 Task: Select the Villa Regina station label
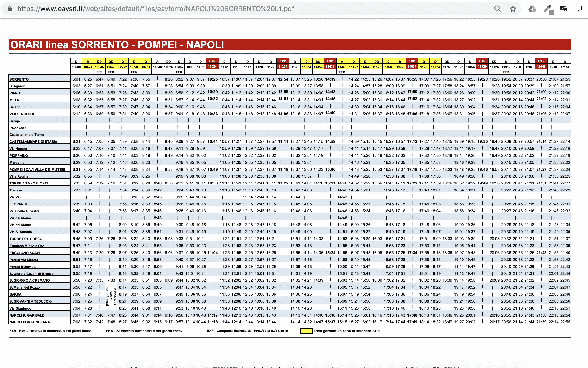pyautogui.click(x=19, y=176)
